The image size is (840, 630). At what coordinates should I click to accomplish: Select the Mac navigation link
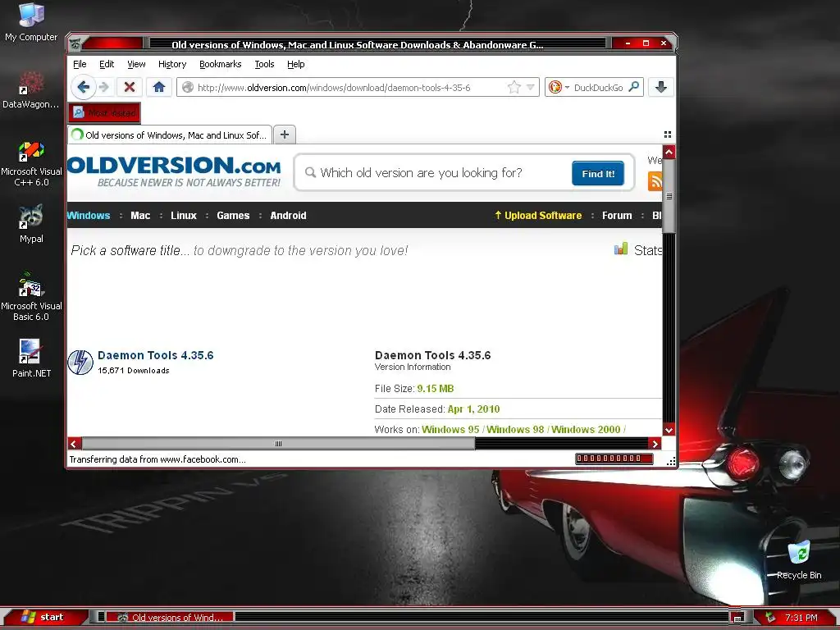tap(140, 216)
